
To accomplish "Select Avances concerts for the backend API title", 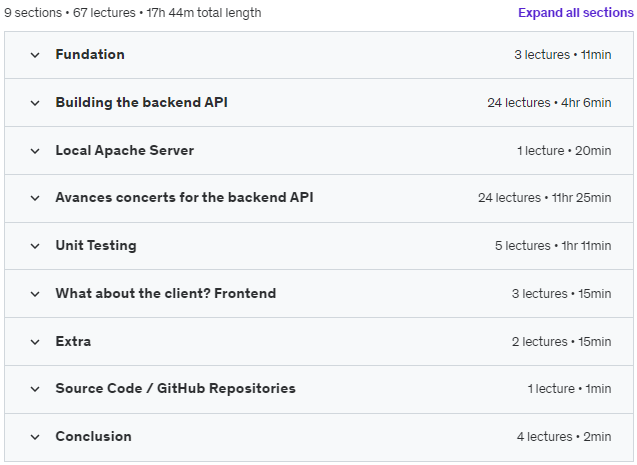I will point(184,197).
